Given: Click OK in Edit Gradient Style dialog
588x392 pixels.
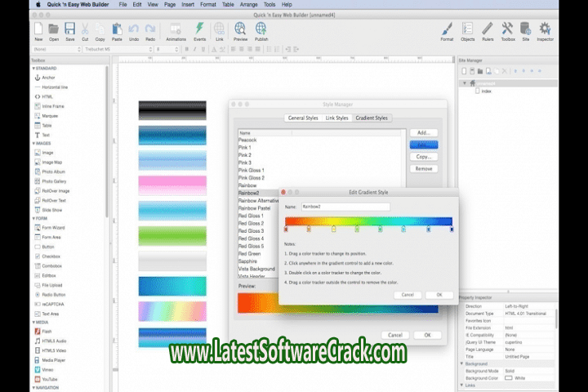Looking at the screenshot, I should 439,295.
